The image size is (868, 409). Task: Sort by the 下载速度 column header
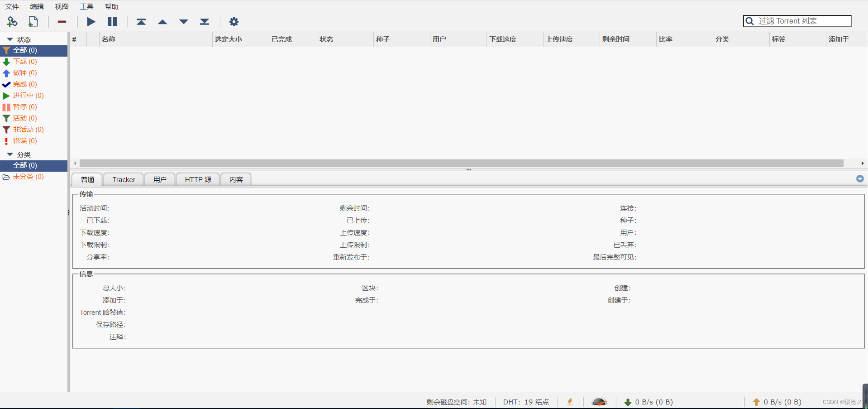tap(515, 39)
